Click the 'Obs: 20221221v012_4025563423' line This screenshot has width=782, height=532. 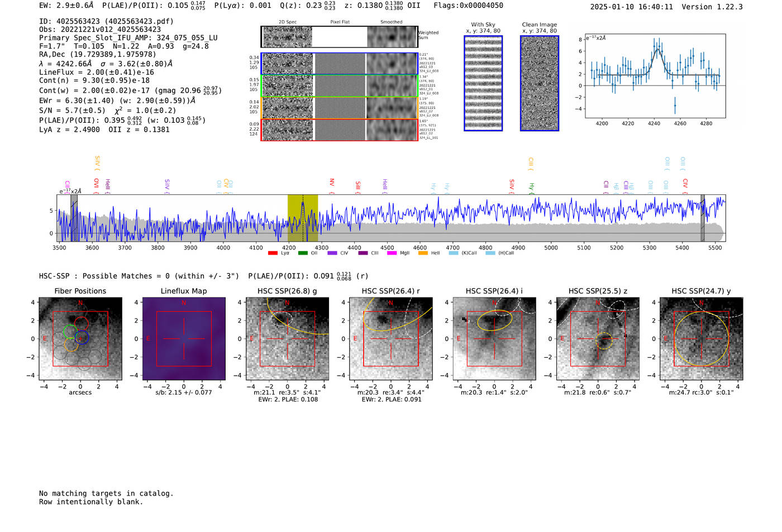(x=100, y=29)
